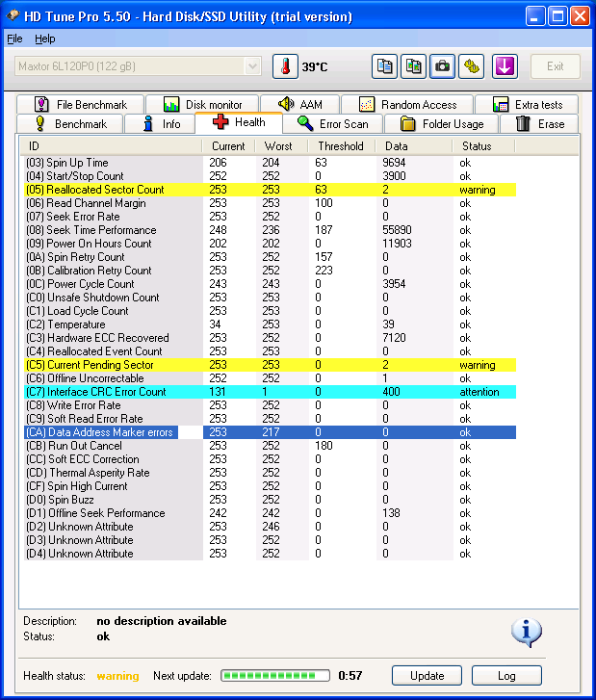Open the Help menu
596x700 pixels.
point(45,39)
